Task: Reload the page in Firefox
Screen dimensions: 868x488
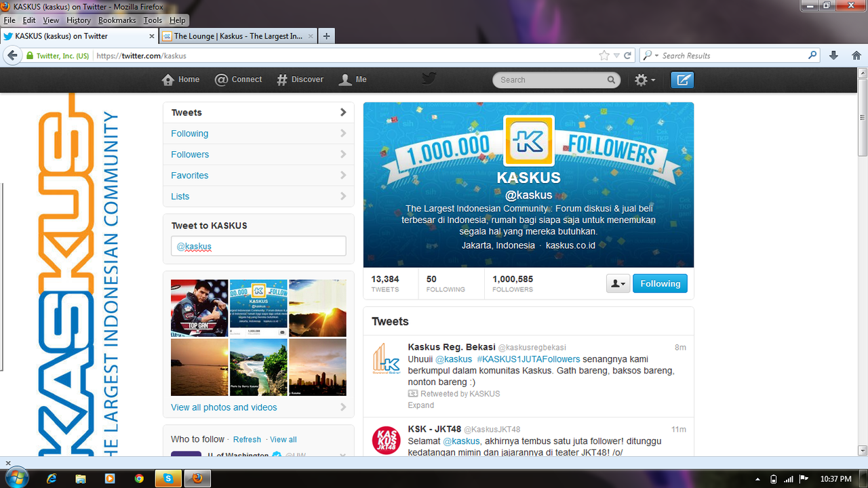Action: (628, 56)
